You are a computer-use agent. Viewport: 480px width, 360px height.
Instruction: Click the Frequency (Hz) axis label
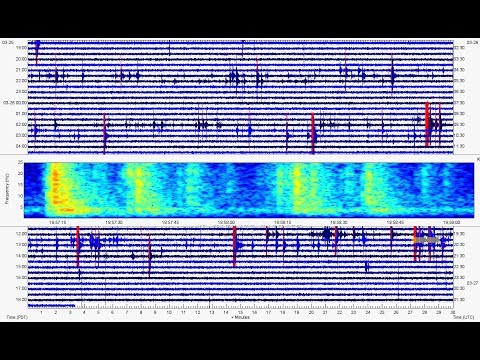pos(7,190)
